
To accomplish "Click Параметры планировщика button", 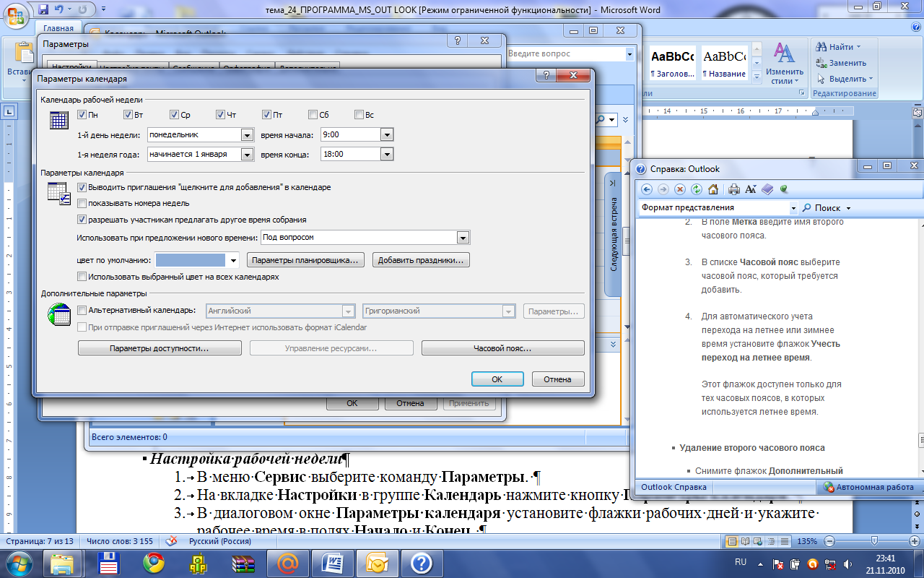I will click(x=306, y=260).
